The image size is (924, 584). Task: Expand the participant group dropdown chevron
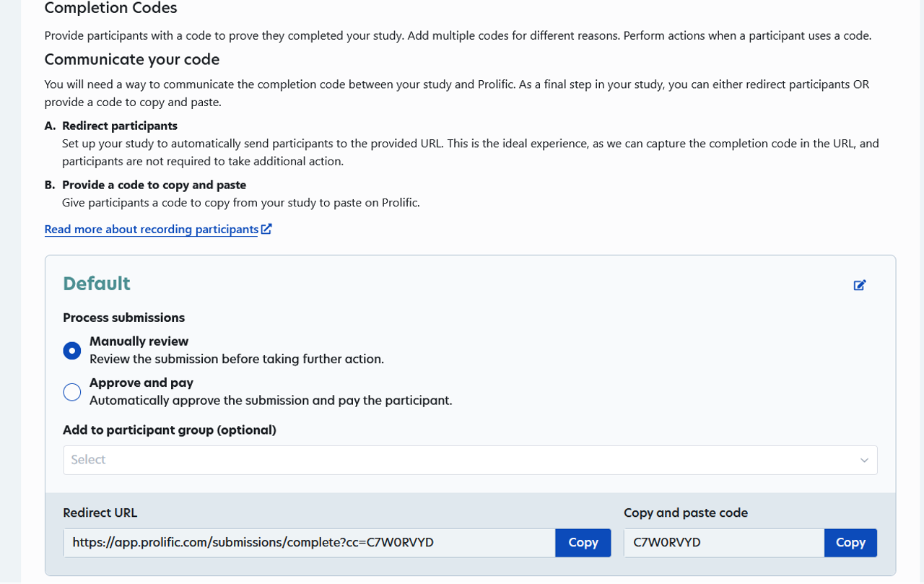863,461
